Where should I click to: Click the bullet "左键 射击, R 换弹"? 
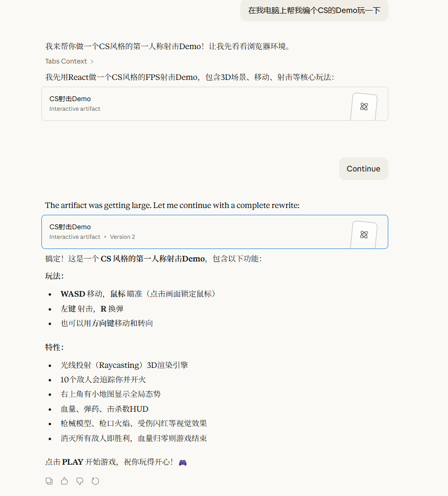[92, 309]
